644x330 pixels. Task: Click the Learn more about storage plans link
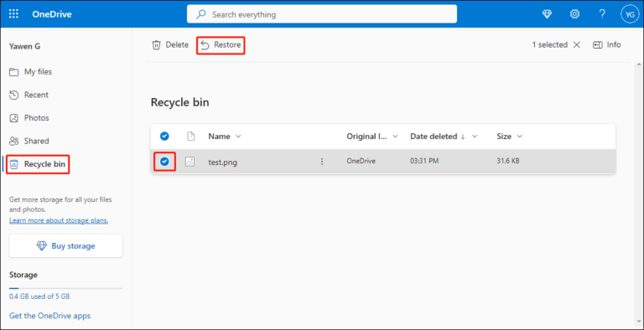click(x=59, y=220)
